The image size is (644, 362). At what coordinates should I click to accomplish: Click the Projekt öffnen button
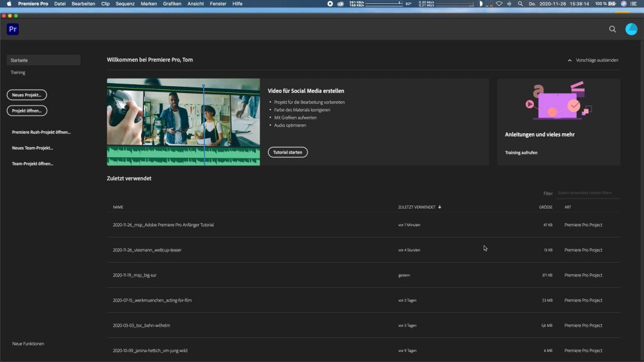click(26, 111)
